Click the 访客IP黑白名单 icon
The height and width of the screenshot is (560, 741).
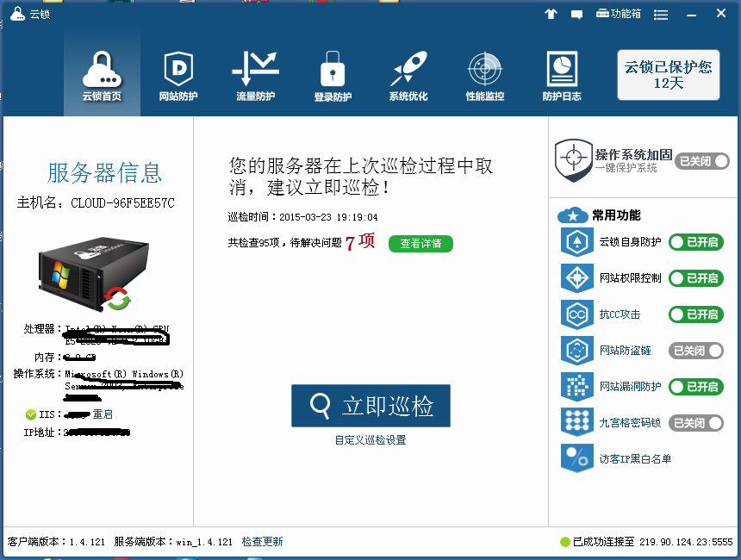(x=576, y=458)
